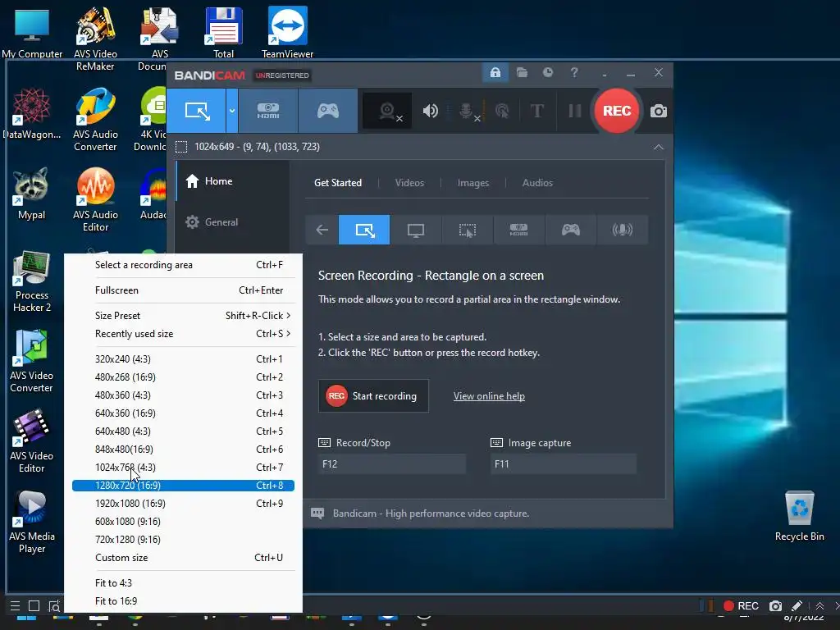Select 608x1080 (9:16) size
Image resolution: width=840 pixels, height=630 pixels.
[183, 521]
